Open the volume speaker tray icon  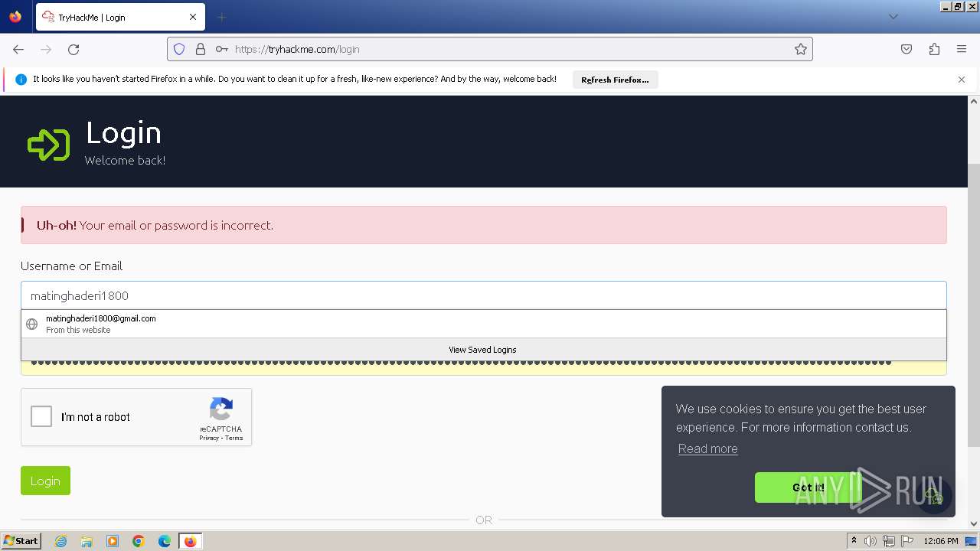pos(871,541)
